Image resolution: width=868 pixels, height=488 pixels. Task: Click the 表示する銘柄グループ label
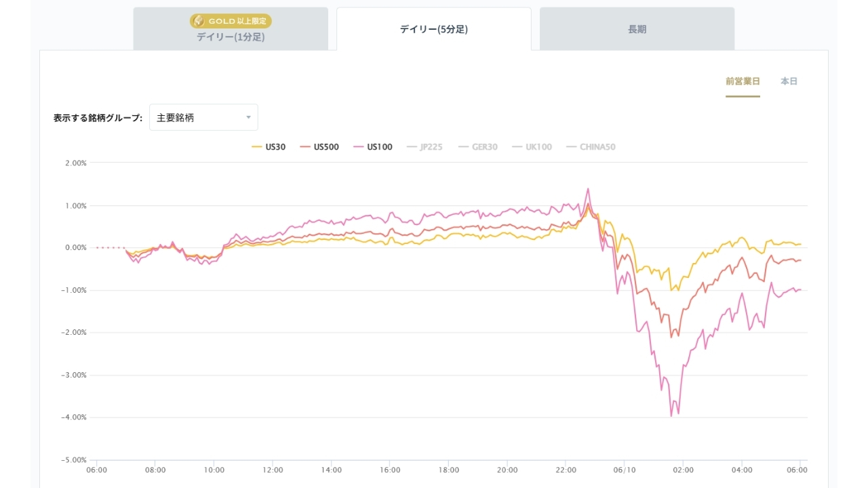coord(98,118)
